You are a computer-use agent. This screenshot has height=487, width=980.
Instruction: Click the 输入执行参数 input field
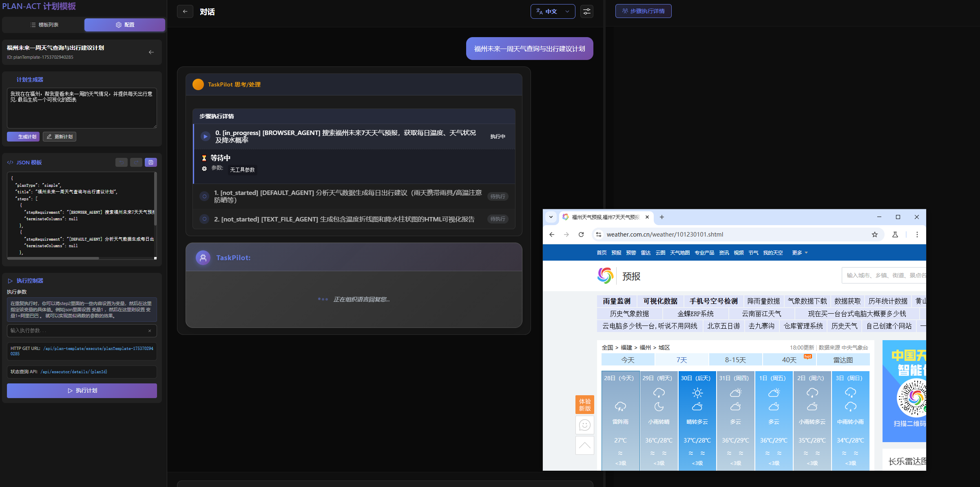coord(77,331)
